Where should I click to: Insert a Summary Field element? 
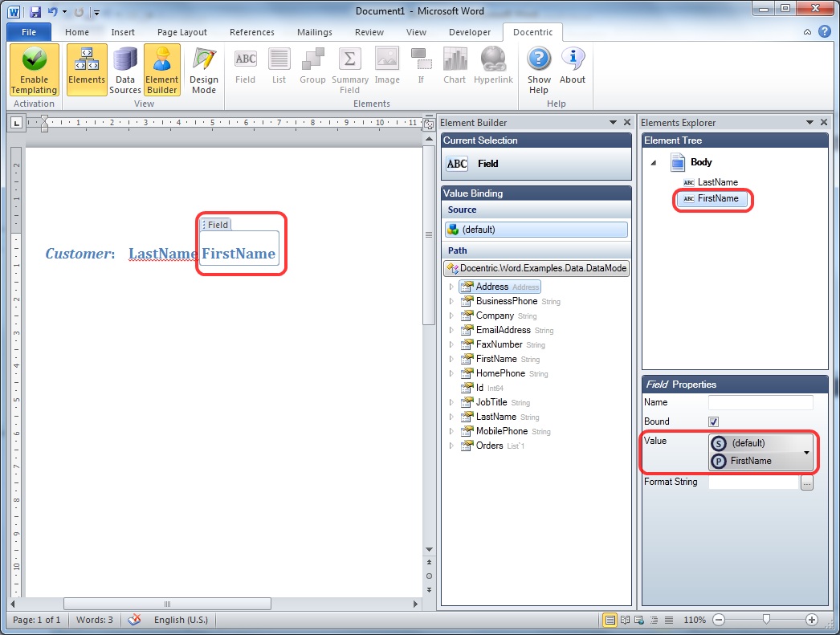click(x=350, y=70)
